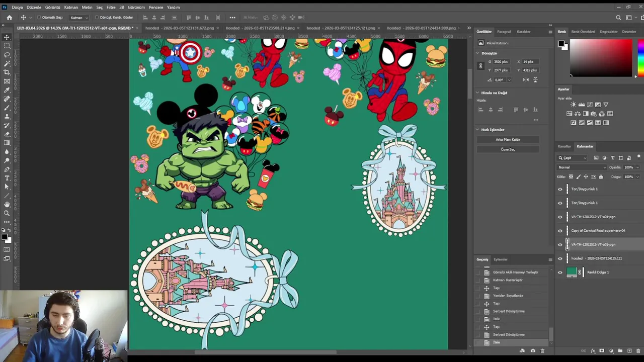The height and width of the screenshot is (362, 644).
Task: Select the Crop tool
Action: click(7, 72)
